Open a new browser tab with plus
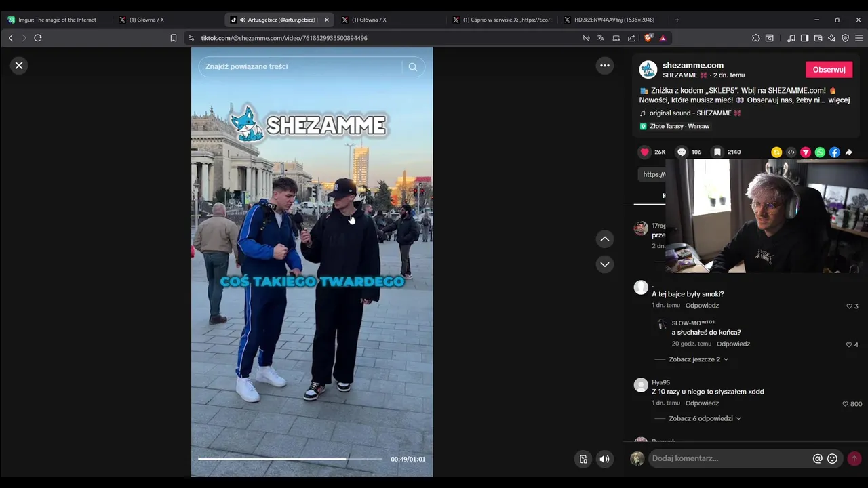This screenshot has width=868, height=488. click(677, 20)
